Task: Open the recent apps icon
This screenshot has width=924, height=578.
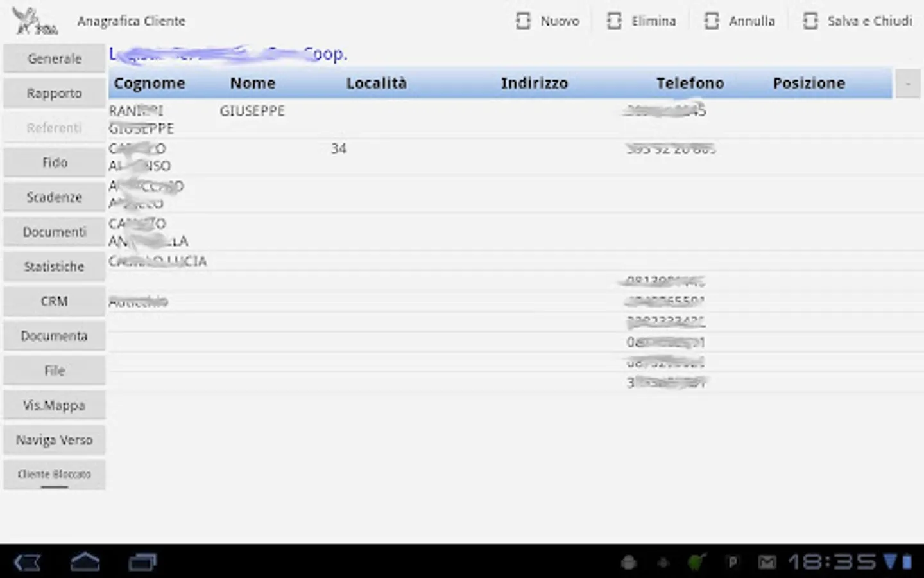Action: coord(142,563)
